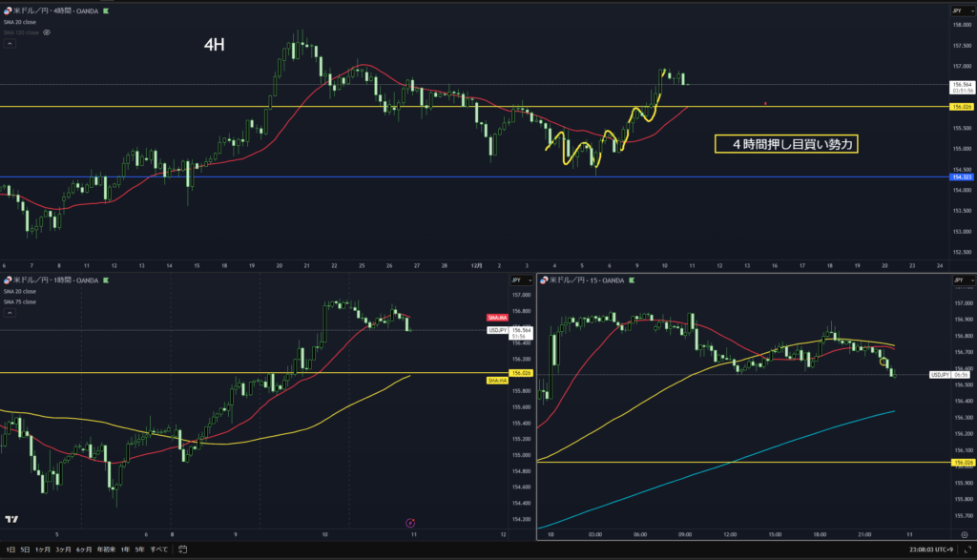Collapse the 1-hour chart indicator legend
Screen dimensions: 977x560
[x=9, y=312]
